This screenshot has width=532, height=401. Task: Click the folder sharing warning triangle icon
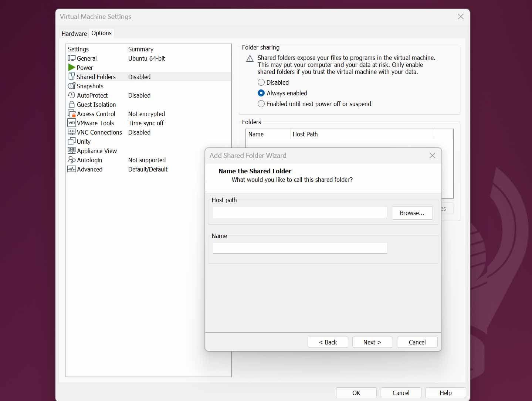pyautogui.click(x=250, y=58)
